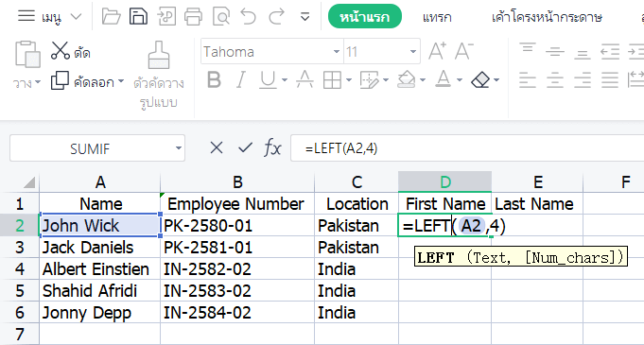Click the Print icon

coord(194,17)
